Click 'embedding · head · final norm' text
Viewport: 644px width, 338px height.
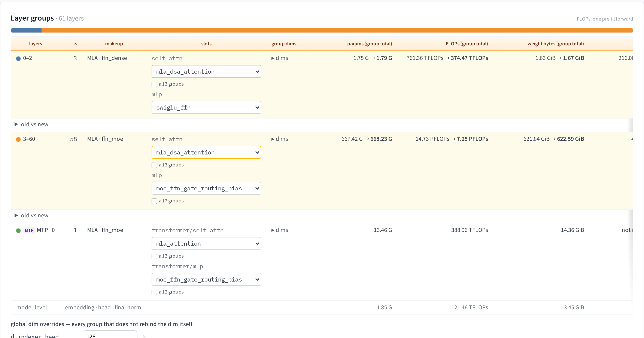[x=103, y=308]
